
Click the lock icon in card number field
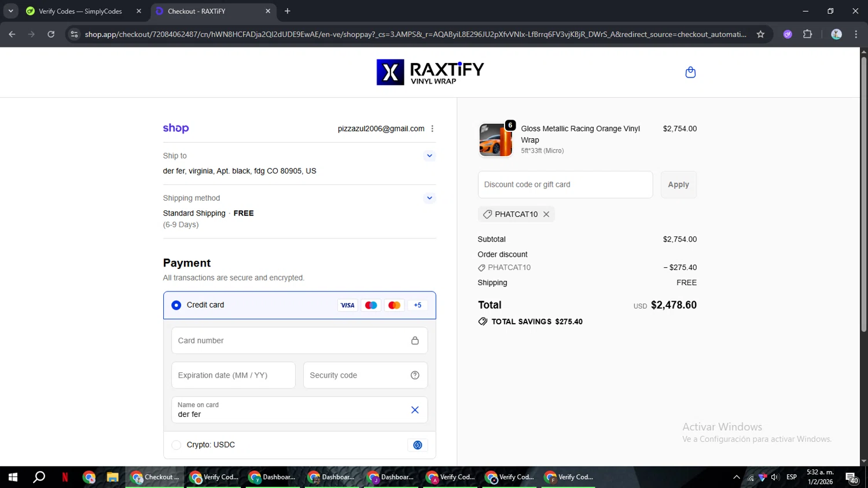coord(415,341)
